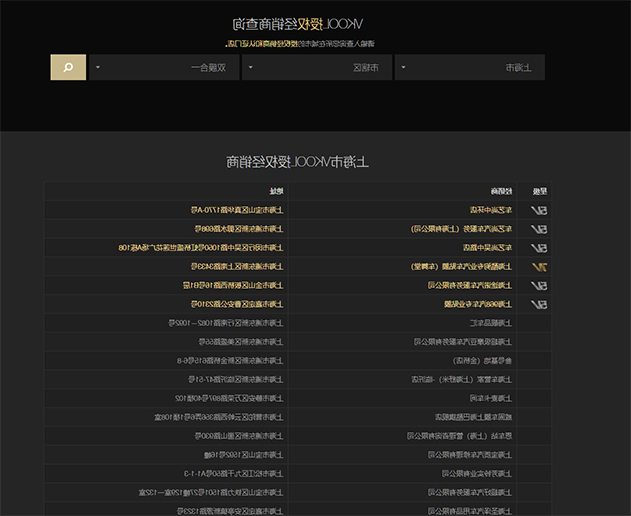Viewport: 631px width, 516px height.
Task: Click address 上海市浦东新区新金桥路615号6-8
Action: click(x=230, y=361)
